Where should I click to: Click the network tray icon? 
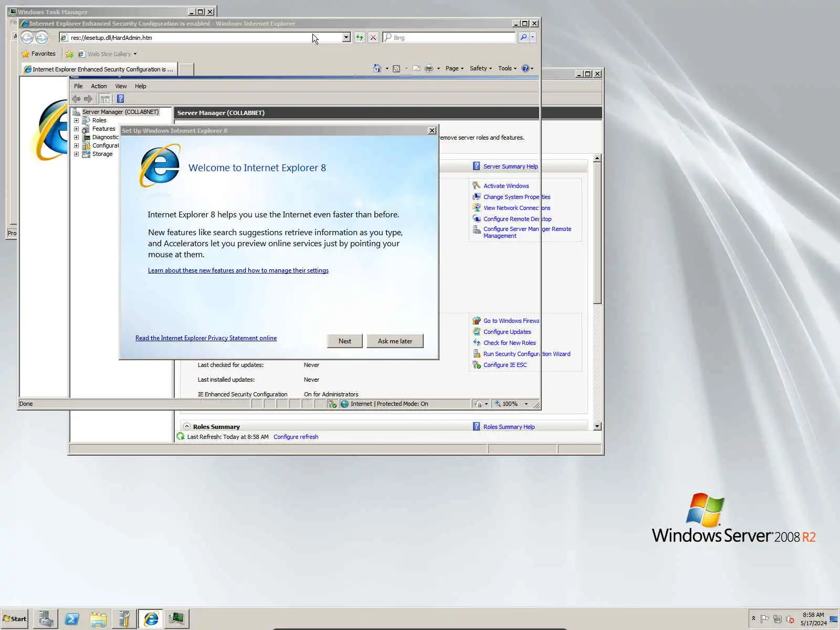[x=777, y=619]
